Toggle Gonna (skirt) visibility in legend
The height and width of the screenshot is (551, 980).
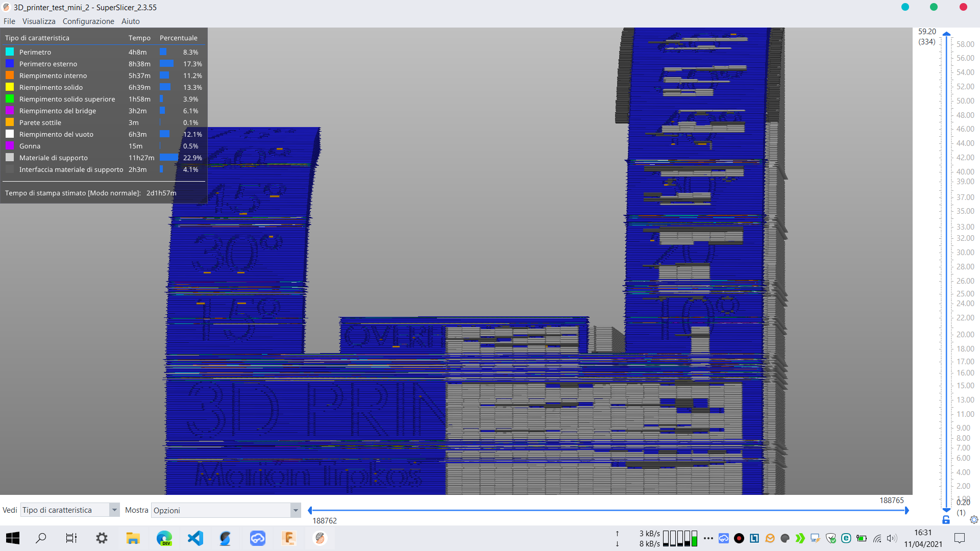tap(104, 146)
